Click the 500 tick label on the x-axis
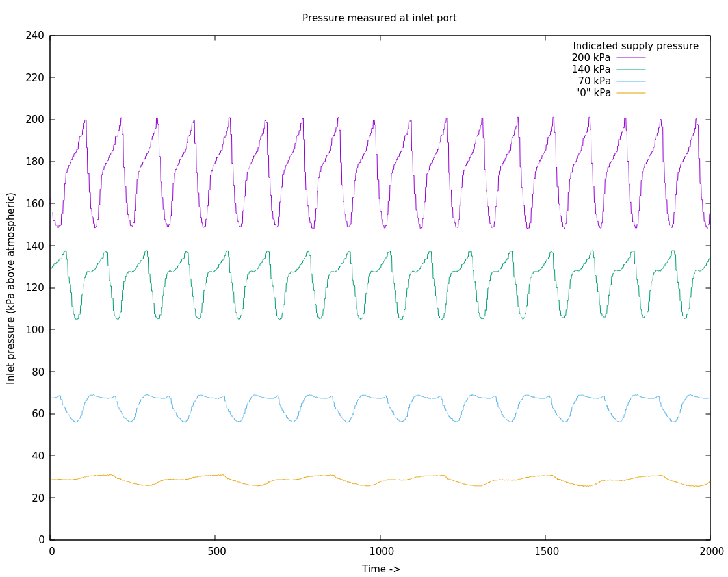Viewport: 728px width, 577px height. [216, 552]
